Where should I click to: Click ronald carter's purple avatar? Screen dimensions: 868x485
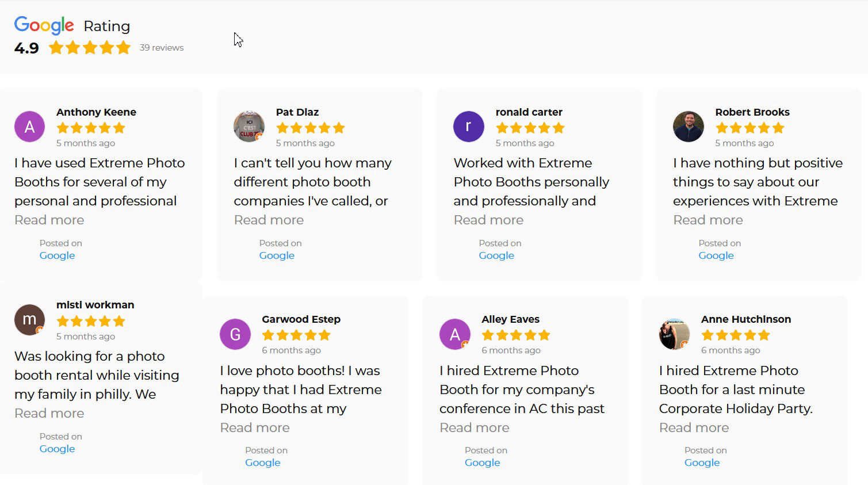pyautogui.click(x=468, y=126)
